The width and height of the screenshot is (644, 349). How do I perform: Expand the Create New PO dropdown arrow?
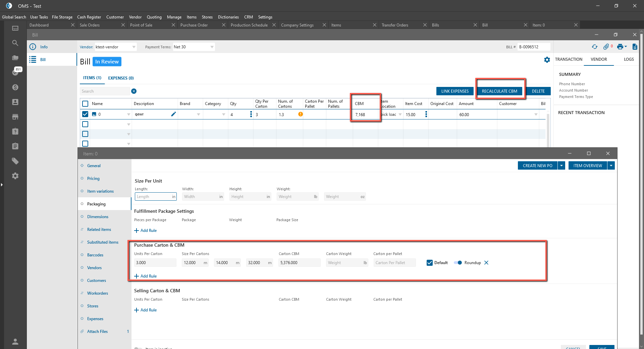pos(561,165)
